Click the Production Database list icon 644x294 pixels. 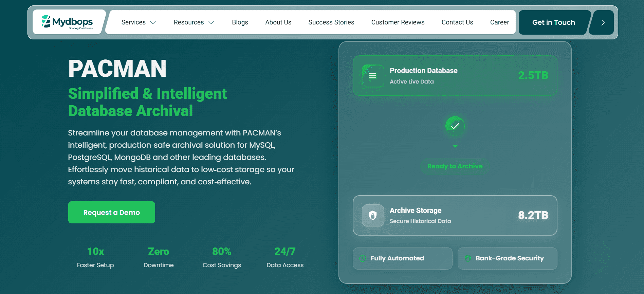pyautogui.click(x=373, y=76)
